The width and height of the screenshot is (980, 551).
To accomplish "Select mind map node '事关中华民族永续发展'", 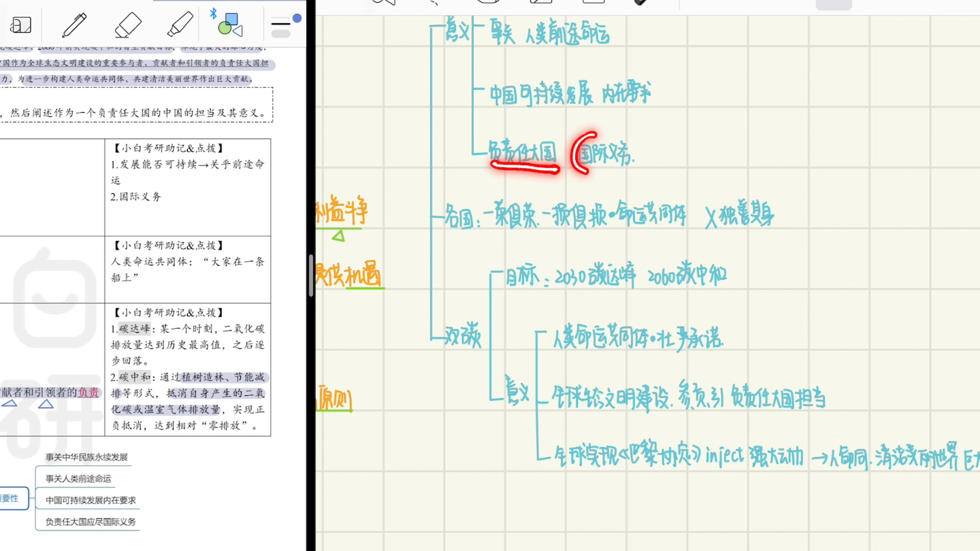I will 86,457.
